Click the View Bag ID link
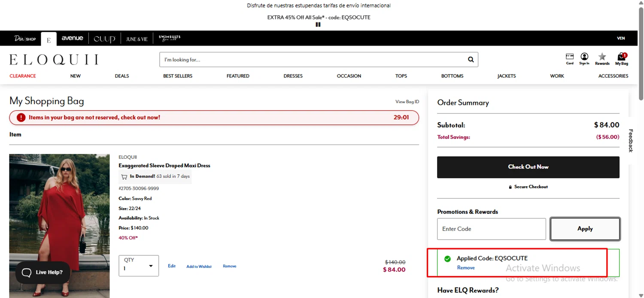 point(407,102)
